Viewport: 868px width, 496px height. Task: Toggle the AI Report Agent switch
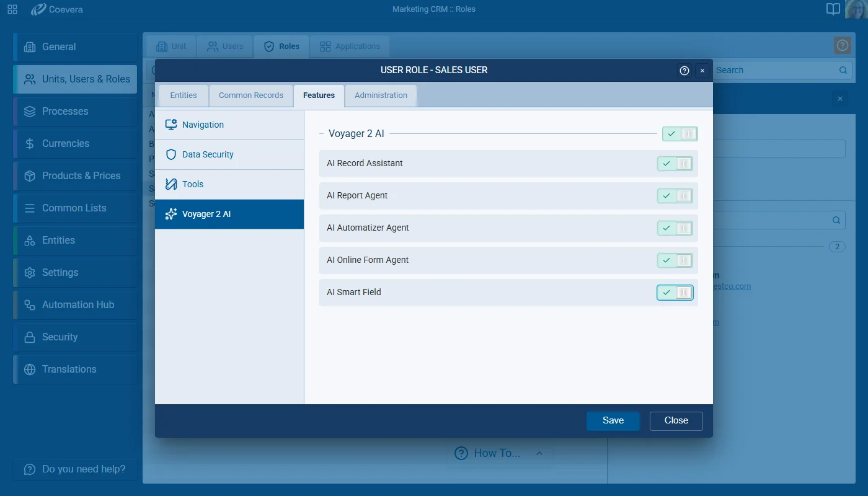[x=675, y=196]
